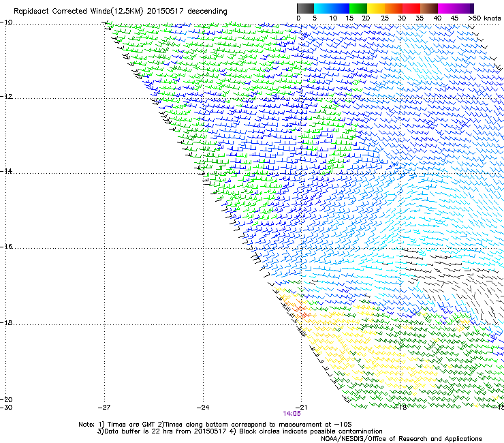Click the '-12' latitude axis label
This screenshot has width=504, height=443.
(6, 97)
